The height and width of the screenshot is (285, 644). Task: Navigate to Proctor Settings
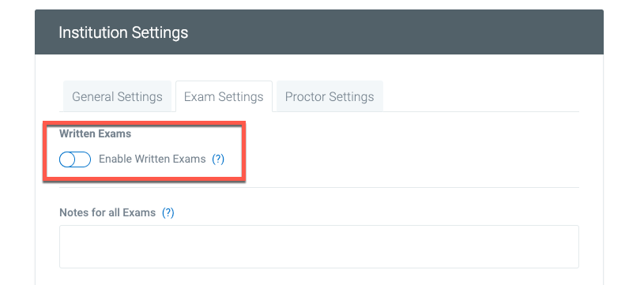tap(330, 97)
